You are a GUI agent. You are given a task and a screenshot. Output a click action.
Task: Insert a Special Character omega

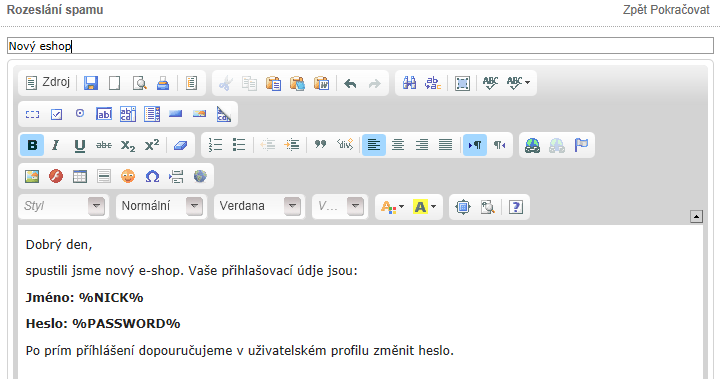point(152,176)
